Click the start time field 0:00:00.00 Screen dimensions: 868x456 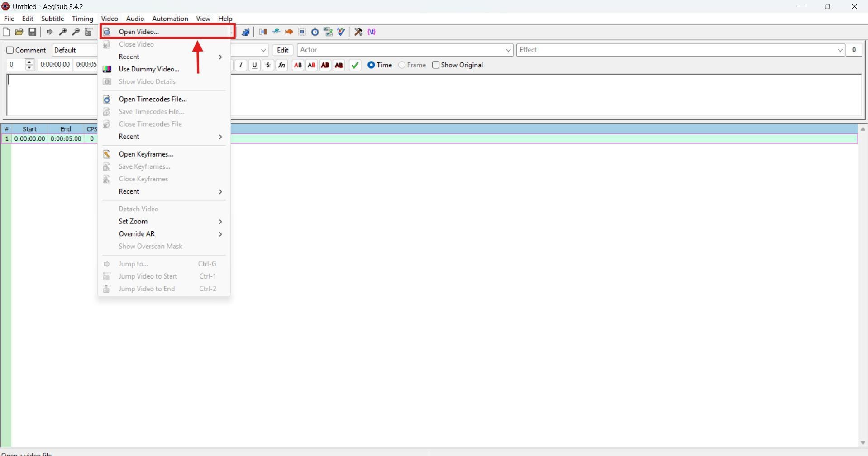[55, 65]
